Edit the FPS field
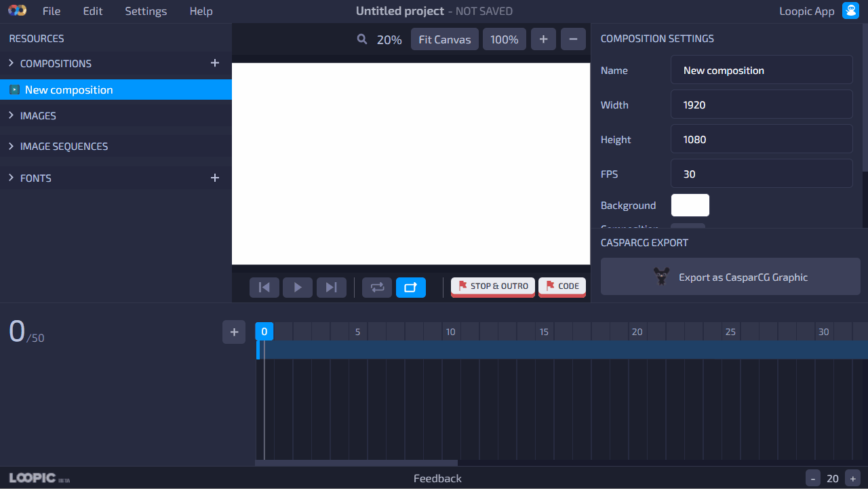Image resolution: width=868 pixels, height=489 pixels. 762,174
